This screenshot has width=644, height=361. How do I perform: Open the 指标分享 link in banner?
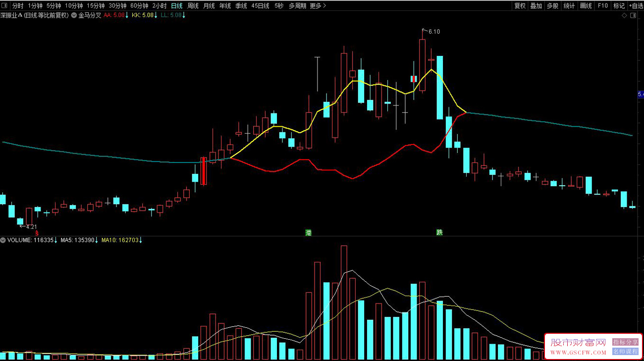pos(626,342)
